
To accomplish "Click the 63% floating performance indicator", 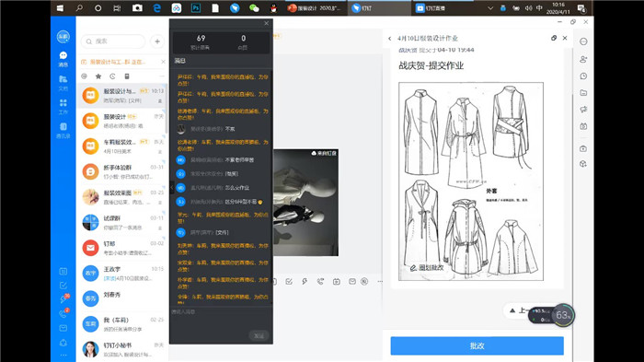I will pyautogui.click(x=563, y=315).
